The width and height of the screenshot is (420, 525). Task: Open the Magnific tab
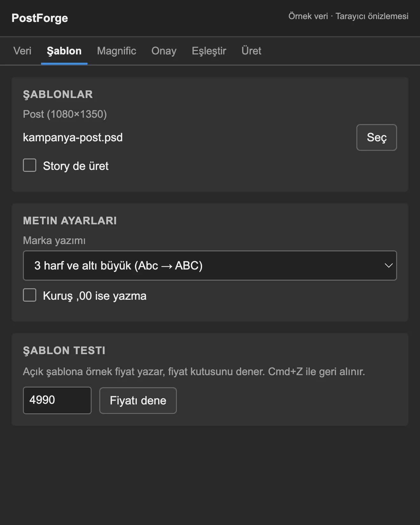116,51
